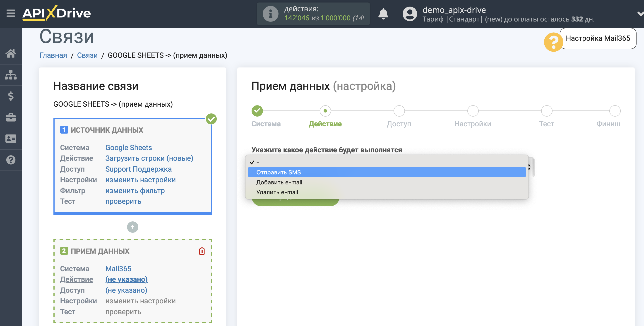Go to the Доступ step circle
The image size is (644, 326).
point(399,111)
